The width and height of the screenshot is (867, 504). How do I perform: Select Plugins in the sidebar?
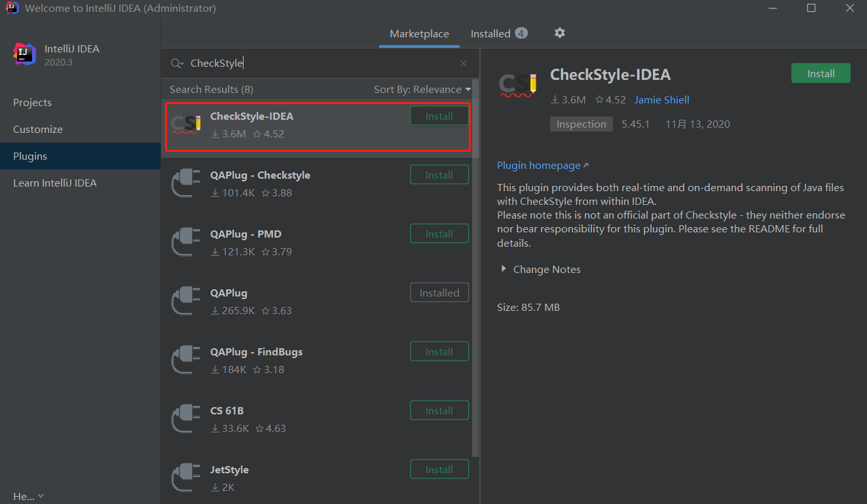tap(80, 156)
